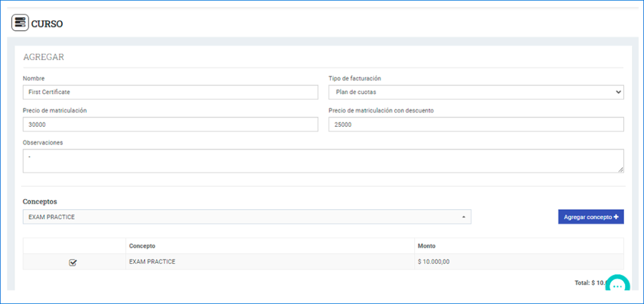
Task: Click the Nombre field with First Certificate
Action: [x=170, y=92]
